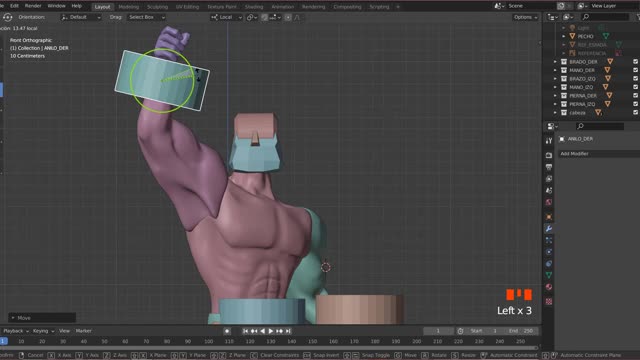Open the Window menu
Image resolution: width=640 pixels, height=360 pixels.
[x=56, y=6]
